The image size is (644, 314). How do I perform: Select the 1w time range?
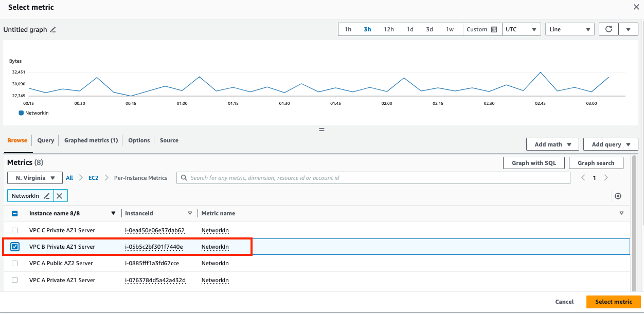450,29
